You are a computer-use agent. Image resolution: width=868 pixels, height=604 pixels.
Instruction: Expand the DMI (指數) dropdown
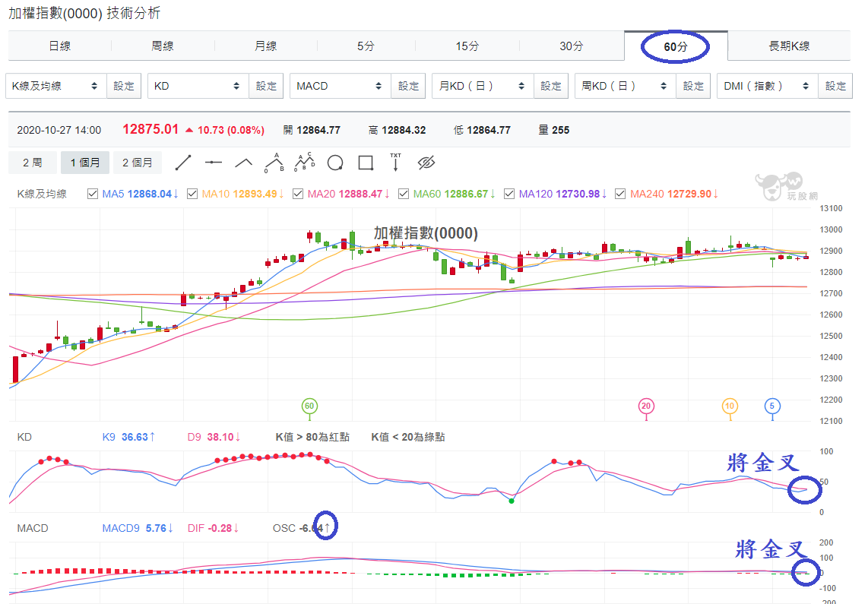coord(767,86)
